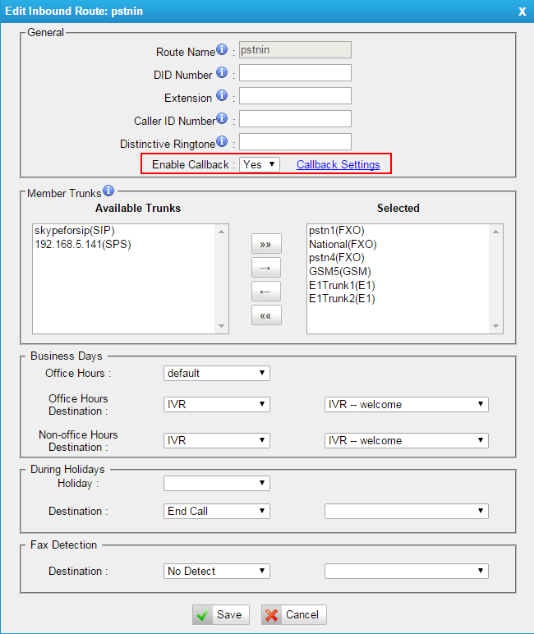Expand the Office Hours dropdown

[217, 373]
